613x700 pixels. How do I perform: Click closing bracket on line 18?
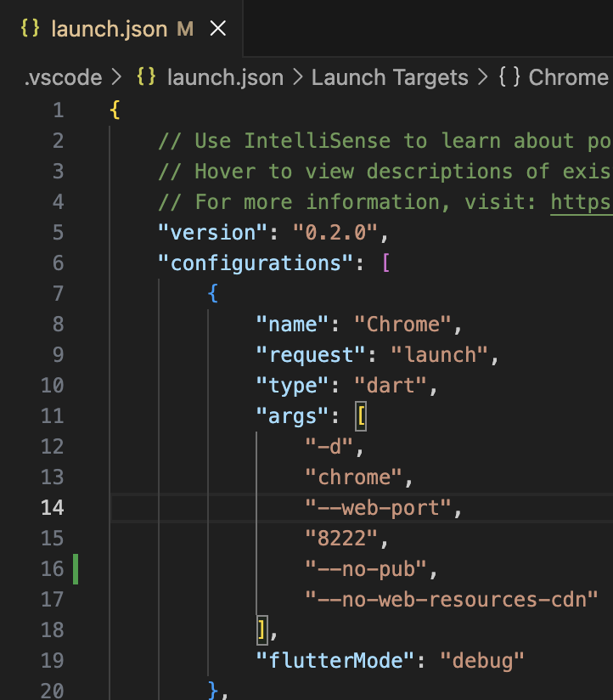[x=262, y=629]
